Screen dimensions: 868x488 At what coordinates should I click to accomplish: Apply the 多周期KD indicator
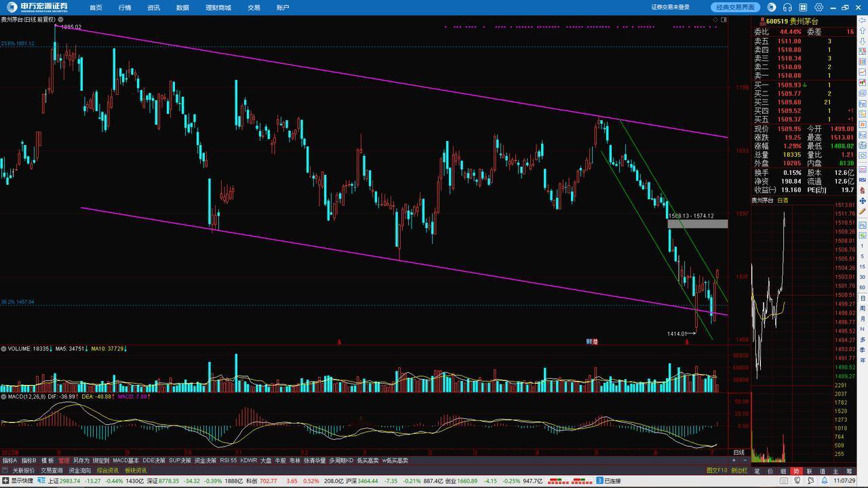[x=341, y=460]
